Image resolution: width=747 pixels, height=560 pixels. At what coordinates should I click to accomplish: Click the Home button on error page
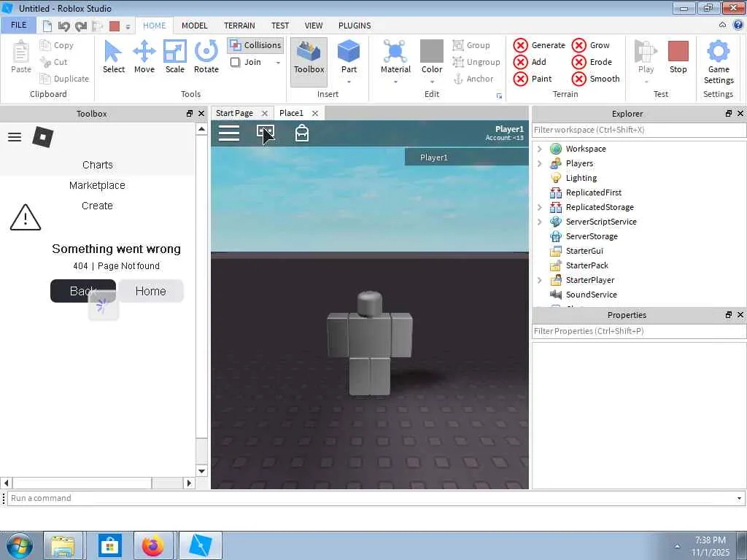click(150, 291)
